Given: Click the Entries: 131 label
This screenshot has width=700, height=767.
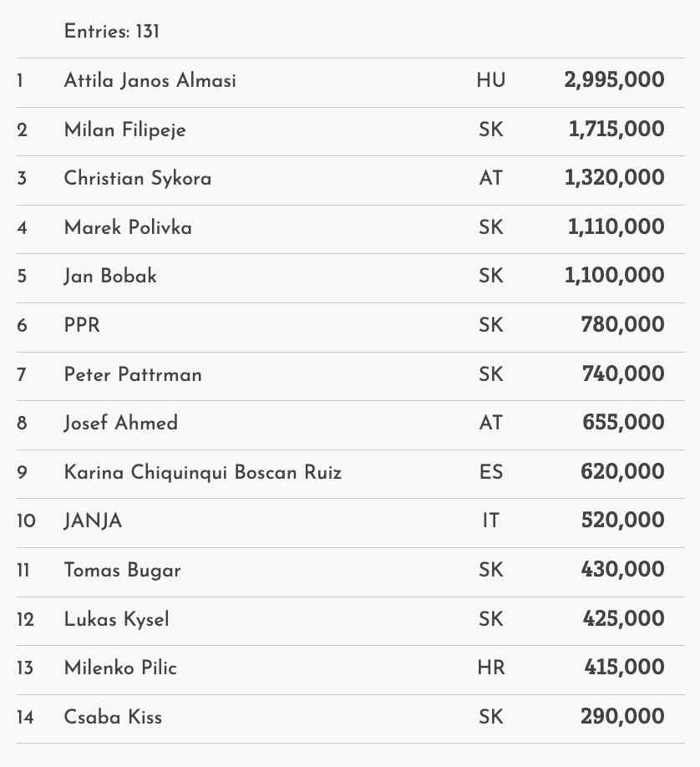Looking at the screenshot, I should [111, 32].
